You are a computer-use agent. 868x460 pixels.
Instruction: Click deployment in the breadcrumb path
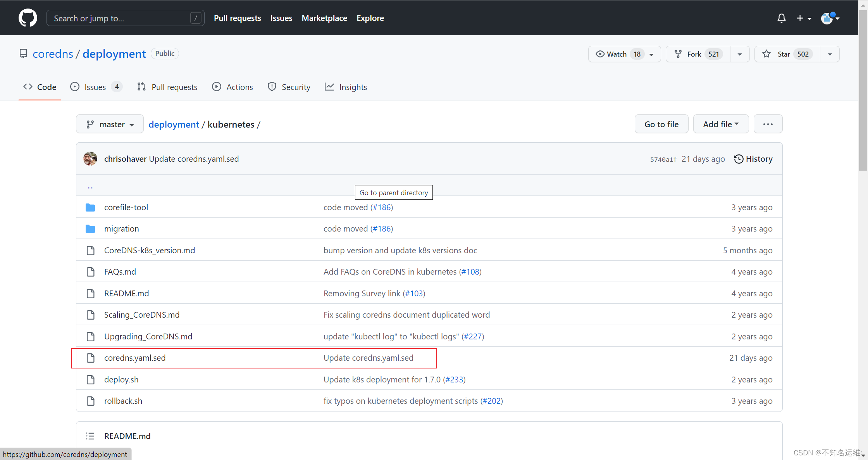pos(174,124)
